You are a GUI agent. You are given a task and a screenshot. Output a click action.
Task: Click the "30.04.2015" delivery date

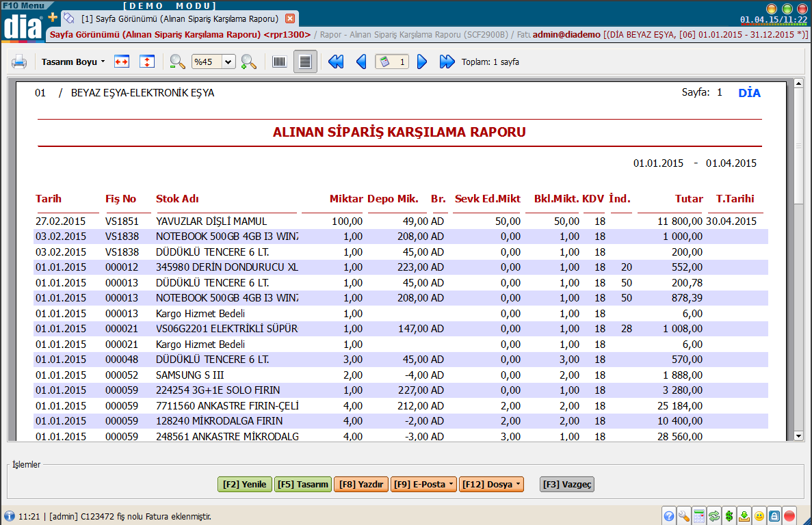[x=731, y=221]
